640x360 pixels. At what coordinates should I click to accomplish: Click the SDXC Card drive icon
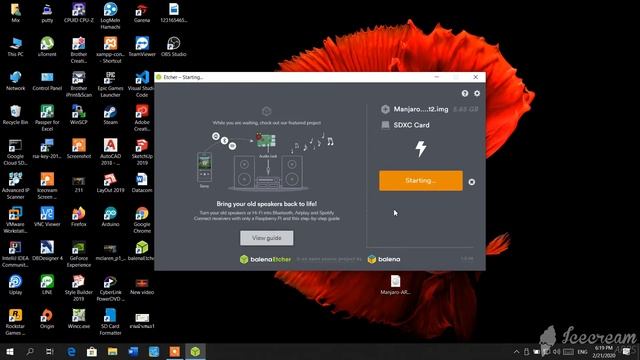point(385,125)
